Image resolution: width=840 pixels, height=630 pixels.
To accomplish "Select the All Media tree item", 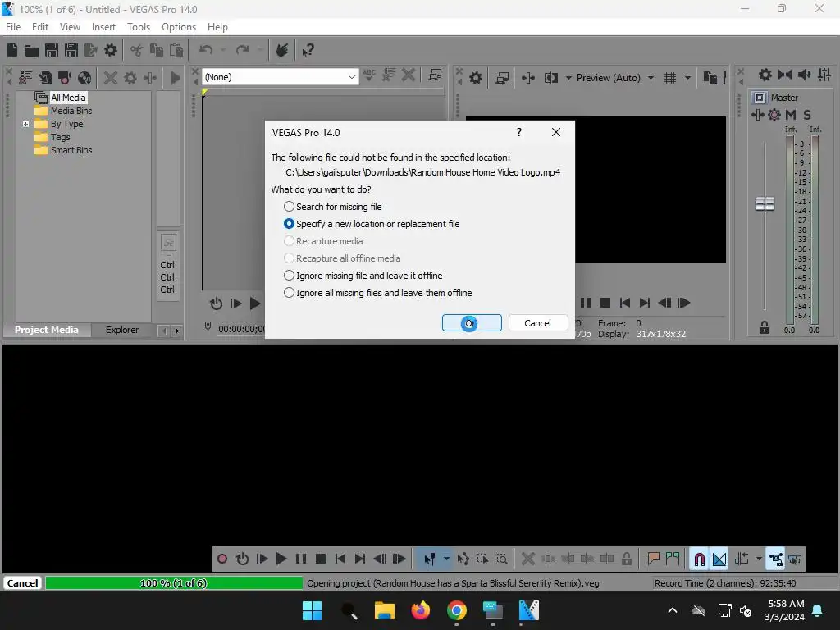I will click(68, 98).
